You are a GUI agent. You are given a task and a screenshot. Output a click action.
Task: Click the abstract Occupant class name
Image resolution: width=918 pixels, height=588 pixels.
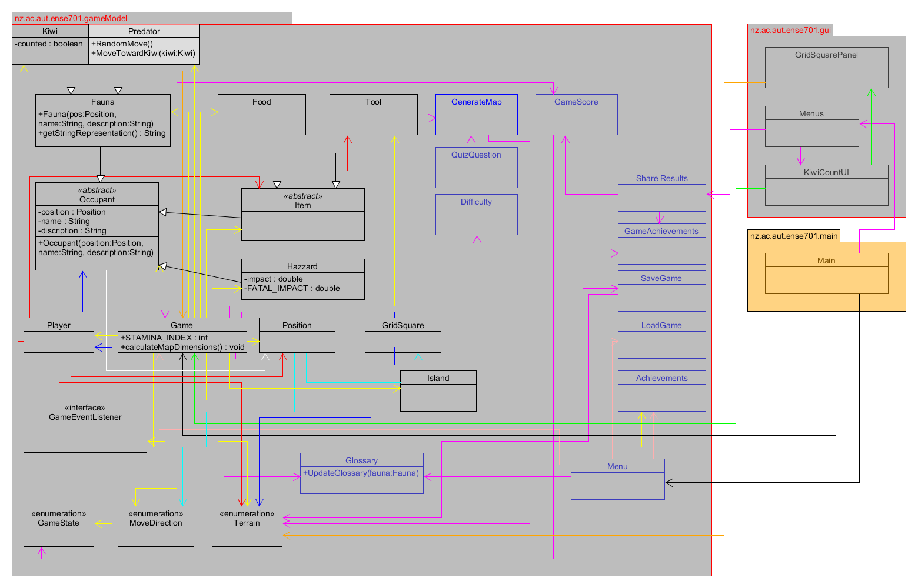pyautogui.click(x=97, y=199)
